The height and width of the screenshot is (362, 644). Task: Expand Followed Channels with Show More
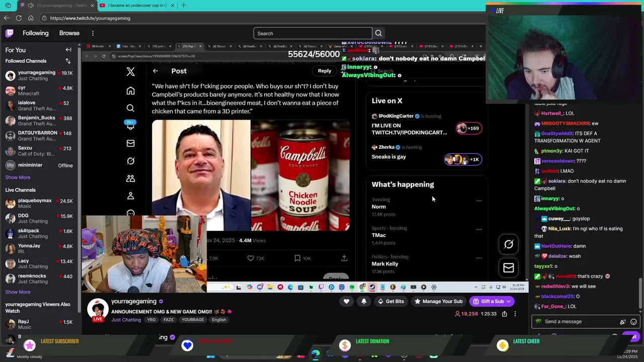click(18, 177)
